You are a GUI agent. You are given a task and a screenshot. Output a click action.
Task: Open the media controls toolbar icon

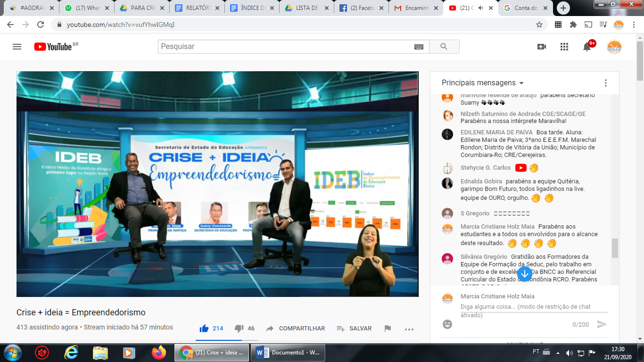[x=603, y=25]
